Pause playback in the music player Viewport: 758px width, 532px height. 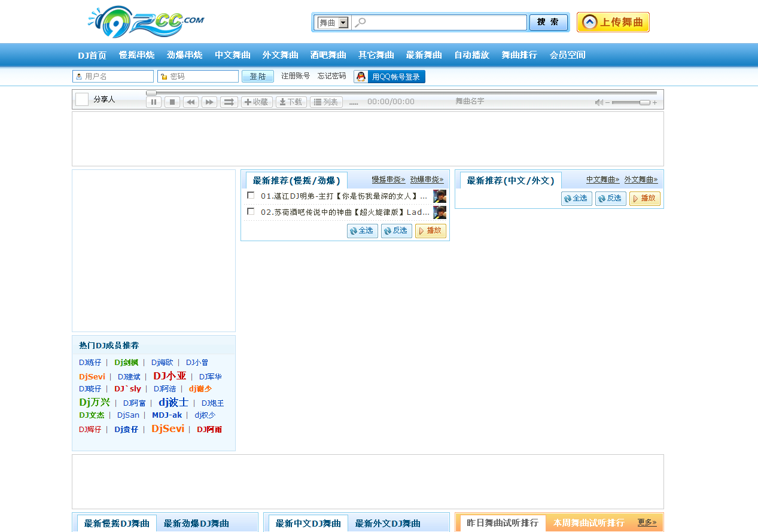tap(154, 102)
